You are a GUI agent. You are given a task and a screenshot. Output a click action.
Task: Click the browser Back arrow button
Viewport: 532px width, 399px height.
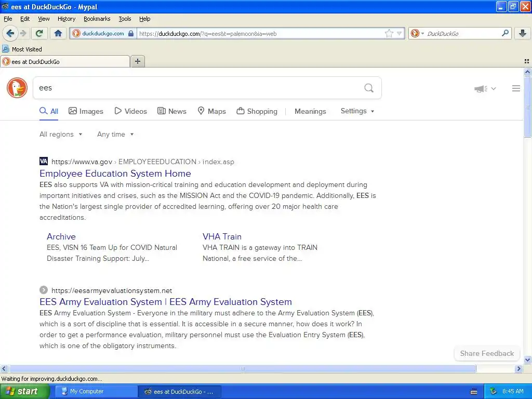point(10,33)
